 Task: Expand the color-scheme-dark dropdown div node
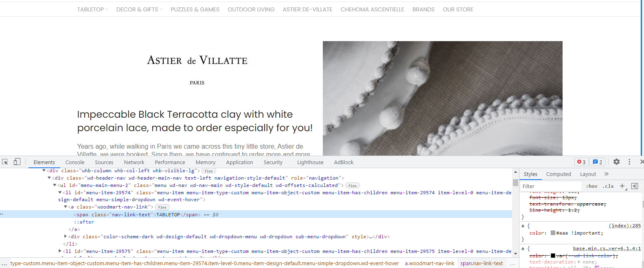pos(66,236)
